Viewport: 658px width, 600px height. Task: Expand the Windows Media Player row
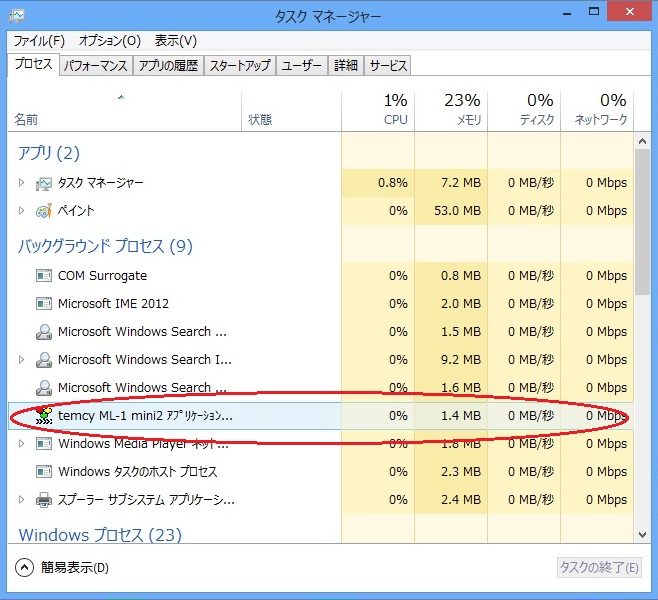click(21, 443)
